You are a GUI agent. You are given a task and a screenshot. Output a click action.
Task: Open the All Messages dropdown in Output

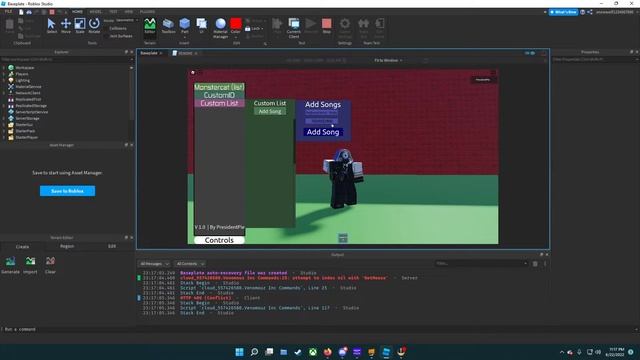pos(154,264)
